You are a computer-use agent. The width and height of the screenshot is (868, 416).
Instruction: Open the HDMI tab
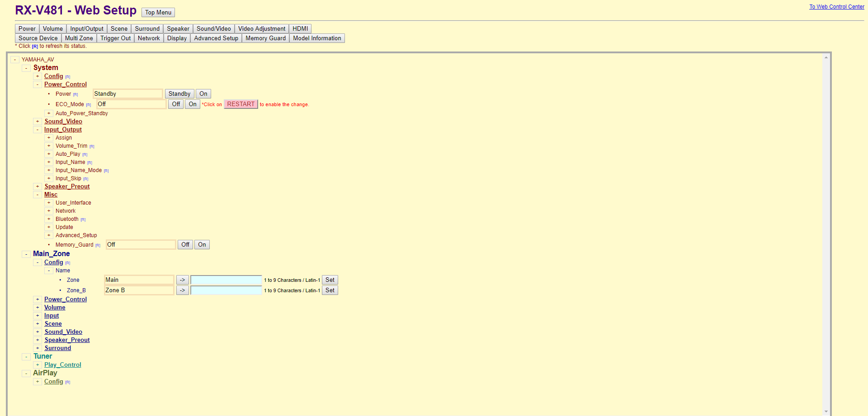click(300, 29)
